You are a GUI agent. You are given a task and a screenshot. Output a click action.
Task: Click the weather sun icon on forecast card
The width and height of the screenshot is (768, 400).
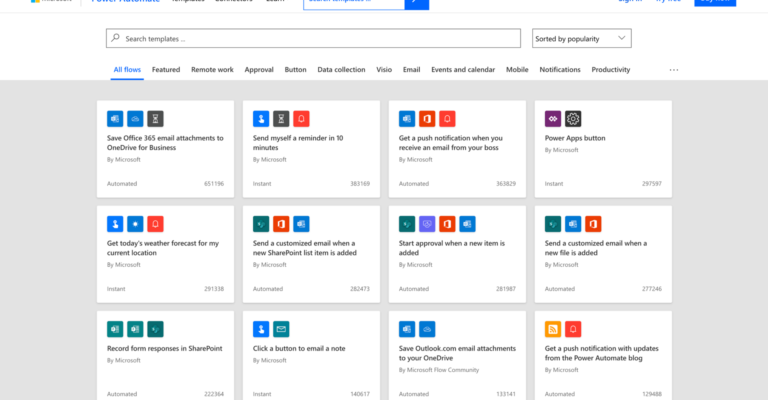[x=135, y=223]
